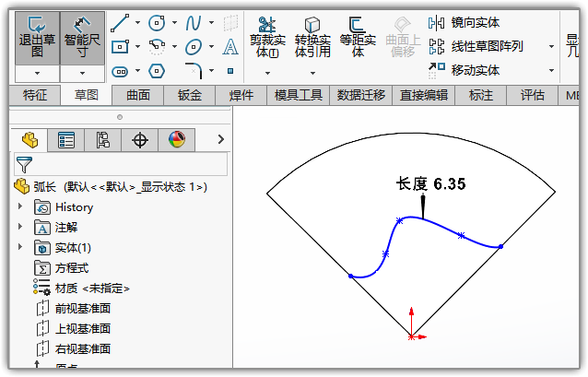This screenshot has height=377, width=588.
Task: Open the ConfigurationManager tab
Action: [x=102, y=140]
